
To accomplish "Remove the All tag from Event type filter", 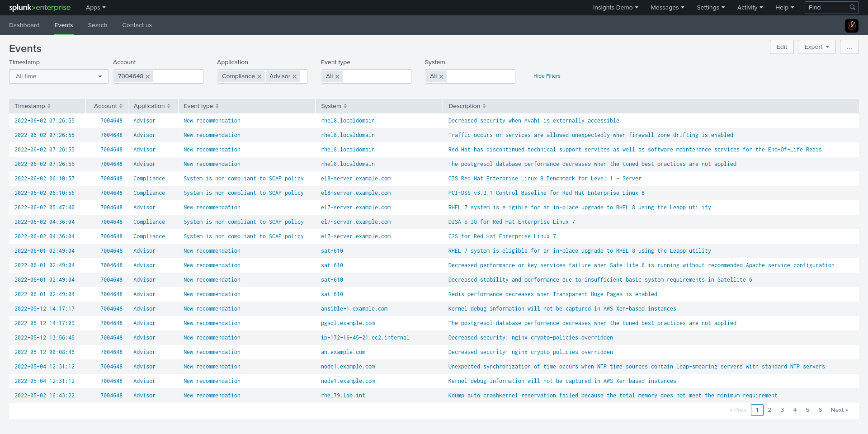I will coord(337,77).
